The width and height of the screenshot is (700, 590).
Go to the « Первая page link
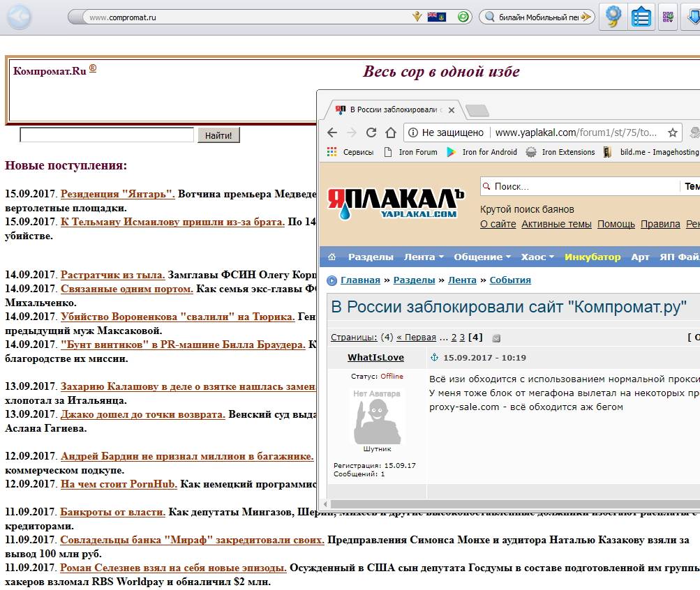(x=416, y=338)
